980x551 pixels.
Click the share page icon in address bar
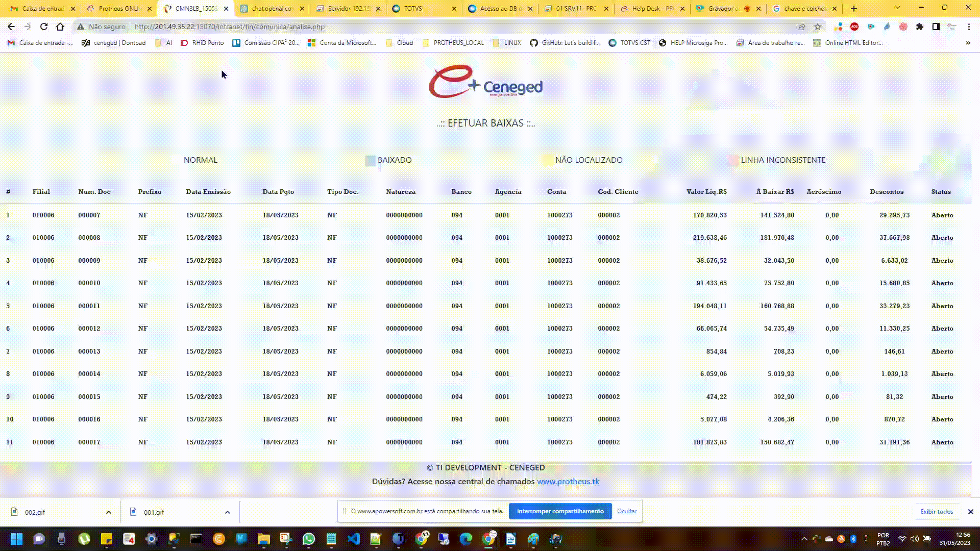point(801,27)
